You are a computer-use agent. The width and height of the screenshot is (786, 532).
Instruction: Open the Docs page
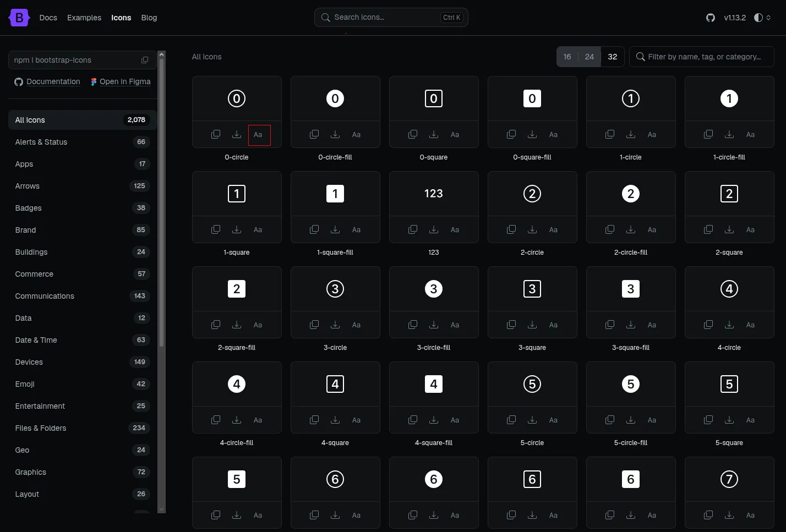(x=48, y=18)
